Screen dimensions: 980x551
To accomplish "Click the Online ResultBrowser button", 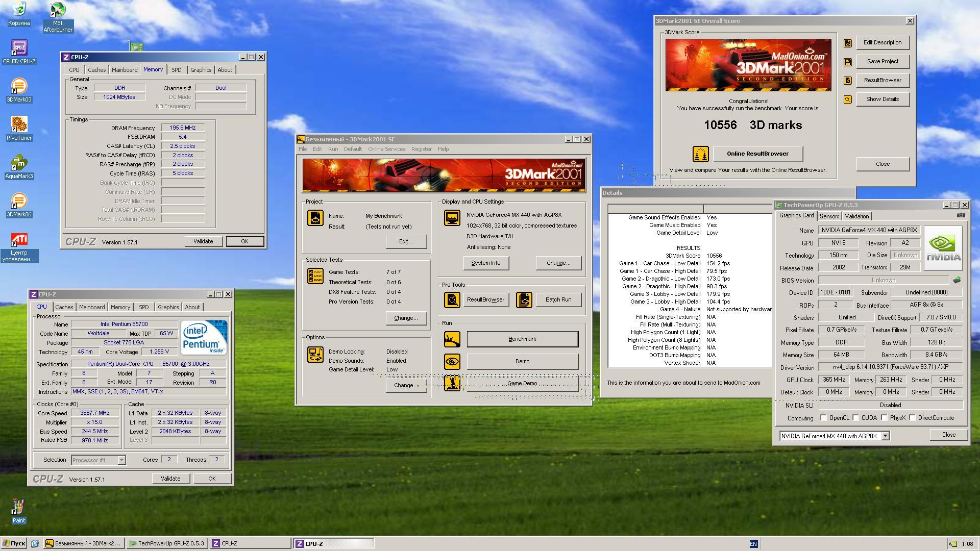I will click(x=757, y=154).
